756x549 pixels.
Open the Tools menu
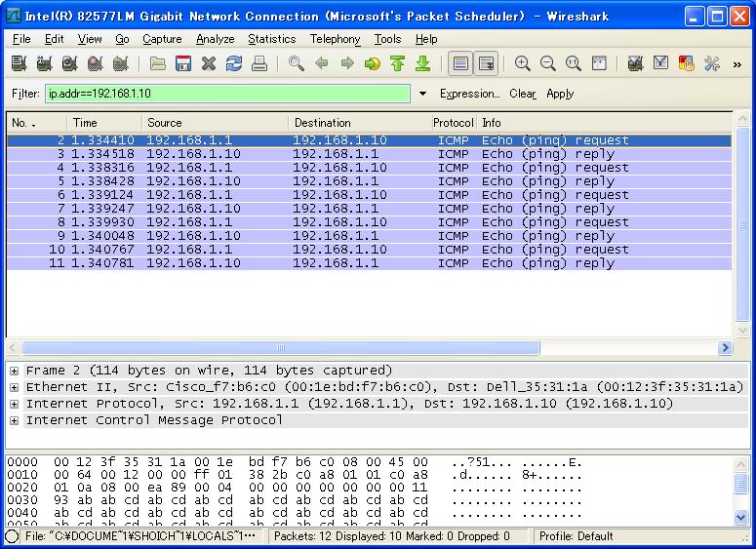(x=387, y=39)
